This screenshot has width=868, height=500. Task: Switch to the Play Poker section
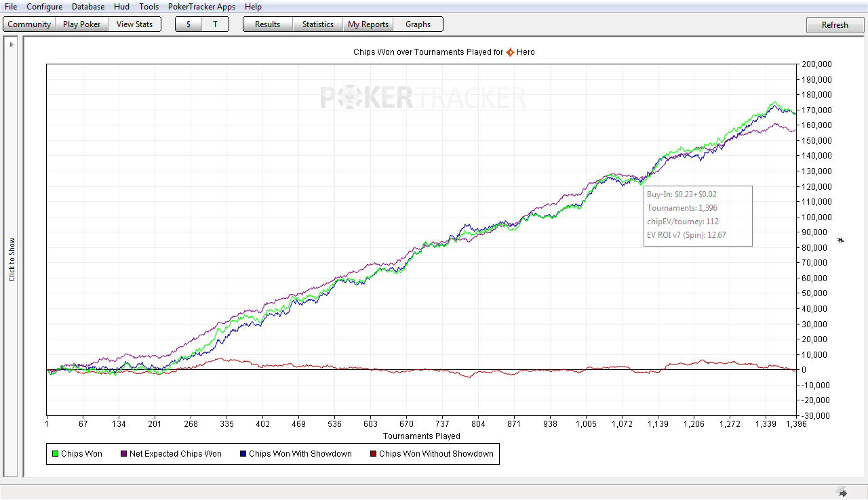click(x=82, y=24)
